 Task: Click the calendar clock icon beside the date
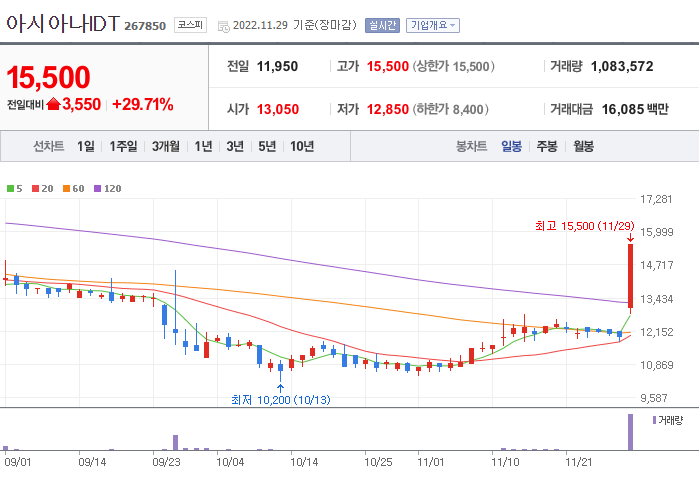[223, 26]
